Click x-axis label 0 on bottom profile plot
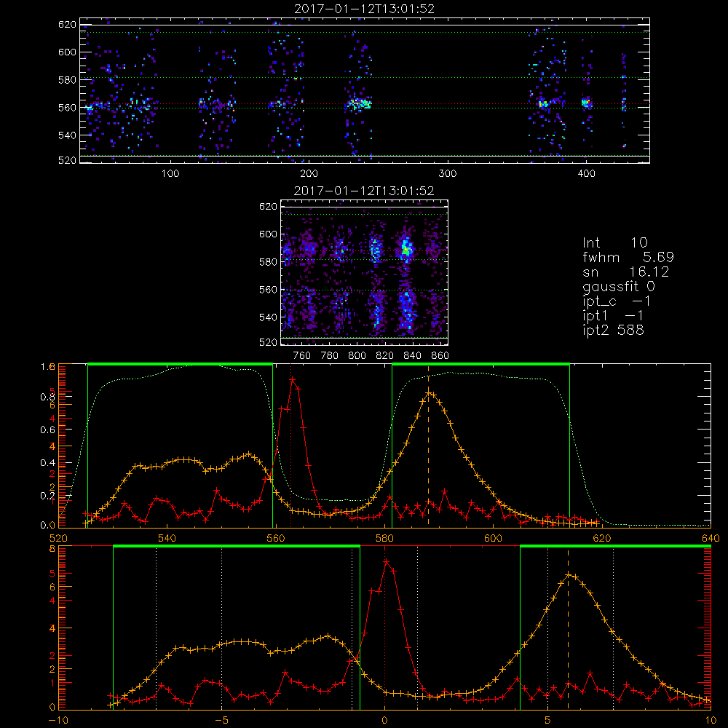 click(384, 721)
